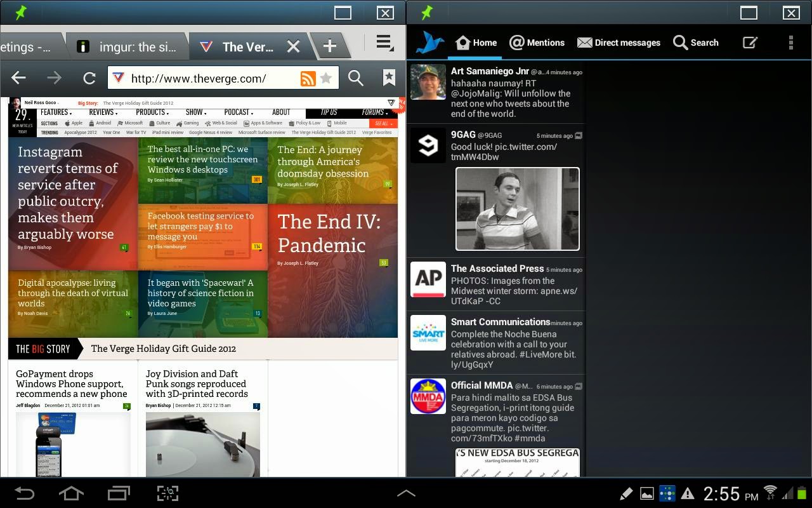Star the current page as favorite
Image resolution: width=812 pixels, height=508 pixels.
point(326,78)
